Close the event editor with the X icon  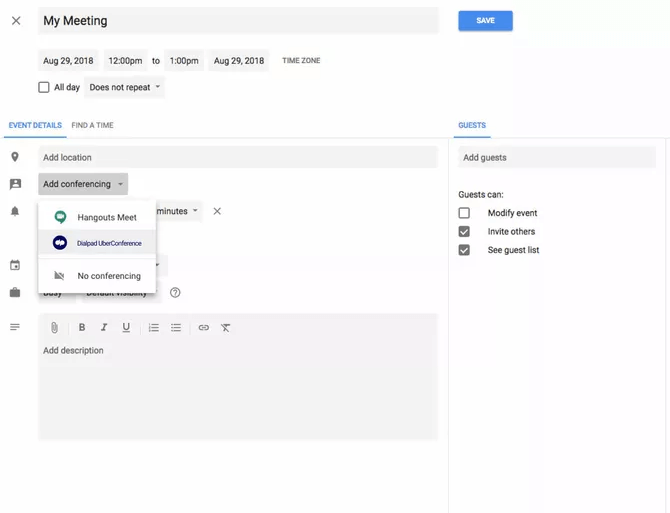click(16, 21)
